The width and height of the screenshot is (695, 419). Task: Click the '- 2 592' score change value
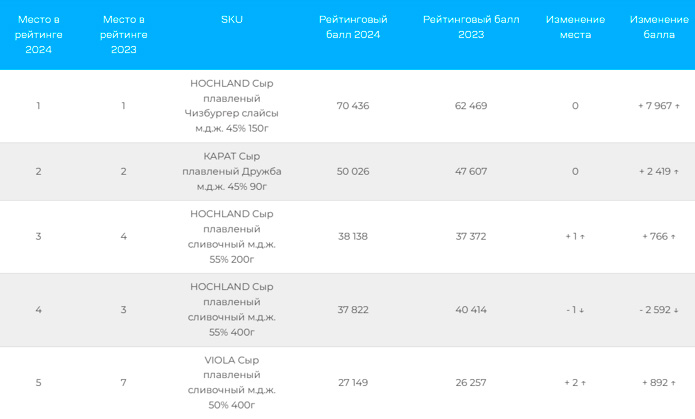click(x=658, y=310)
